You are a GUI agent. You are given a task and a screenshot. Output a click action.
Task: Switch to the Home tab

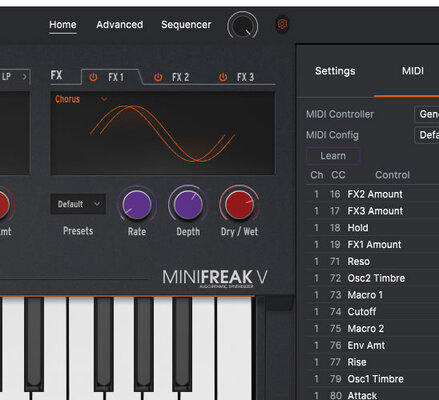click(x=63, y=24)
